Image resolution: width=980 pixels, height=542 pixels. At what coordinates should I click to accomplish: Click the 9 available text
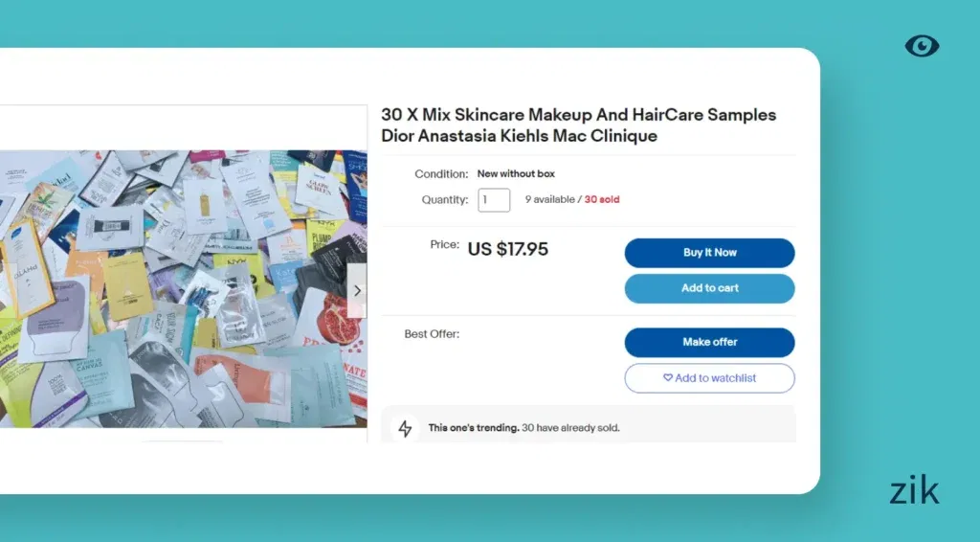click(549, 199)
